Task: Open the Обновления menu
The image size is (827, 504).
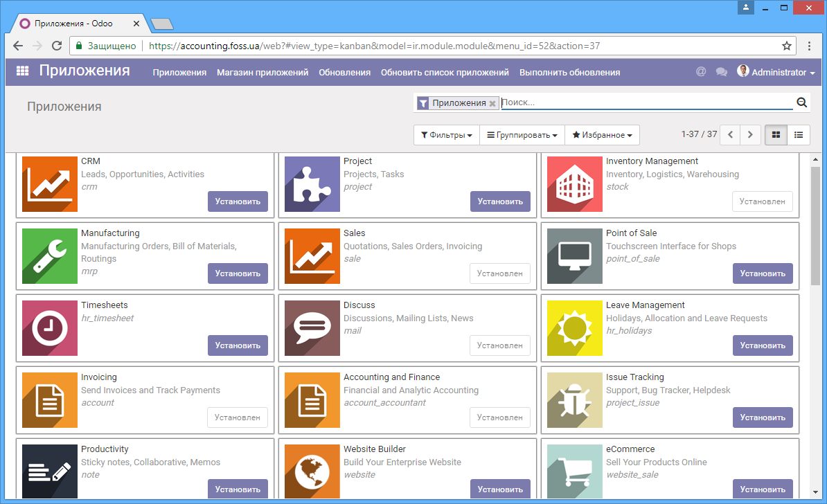Action: coord(344,72)
